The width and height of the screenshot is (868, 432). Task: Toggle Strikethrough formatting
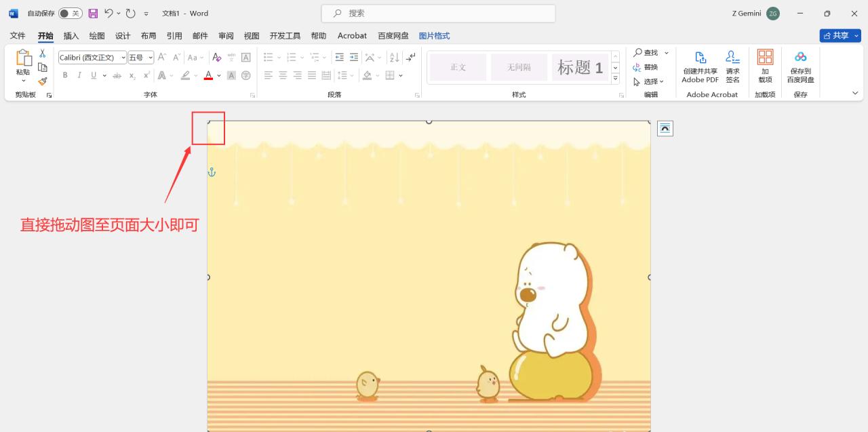(117, 75)
